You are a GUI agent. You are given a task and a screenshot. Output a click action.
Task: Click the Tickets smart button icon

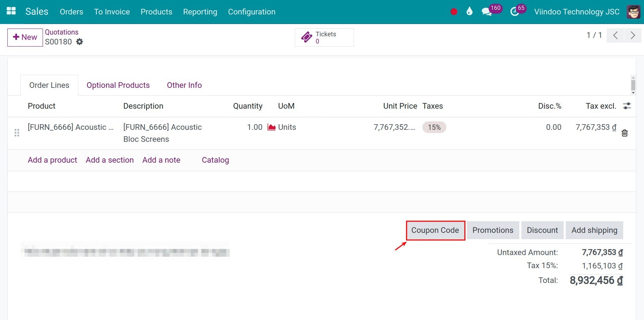coord(306,37)
